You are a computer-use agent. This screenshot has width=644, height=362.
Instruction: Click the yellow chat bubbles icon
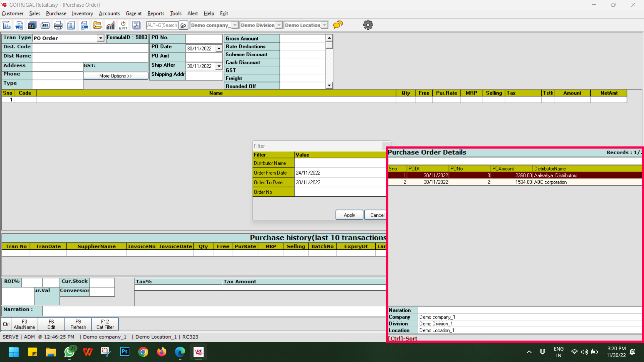[x=338, y=25]
